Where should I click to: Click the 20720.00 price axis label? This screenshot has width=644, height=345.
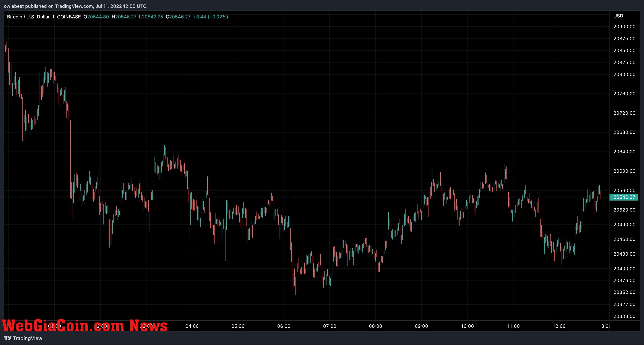tap(624, 113)
